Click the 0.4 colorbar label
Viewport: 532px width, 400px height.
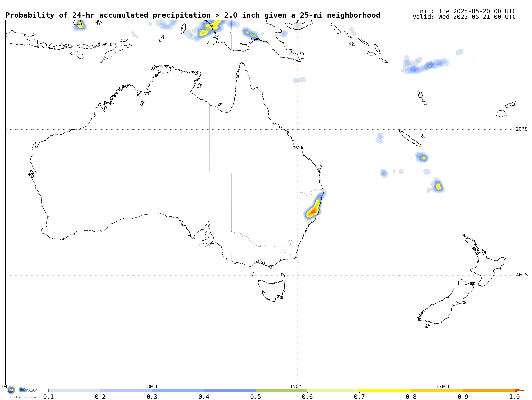204,397
